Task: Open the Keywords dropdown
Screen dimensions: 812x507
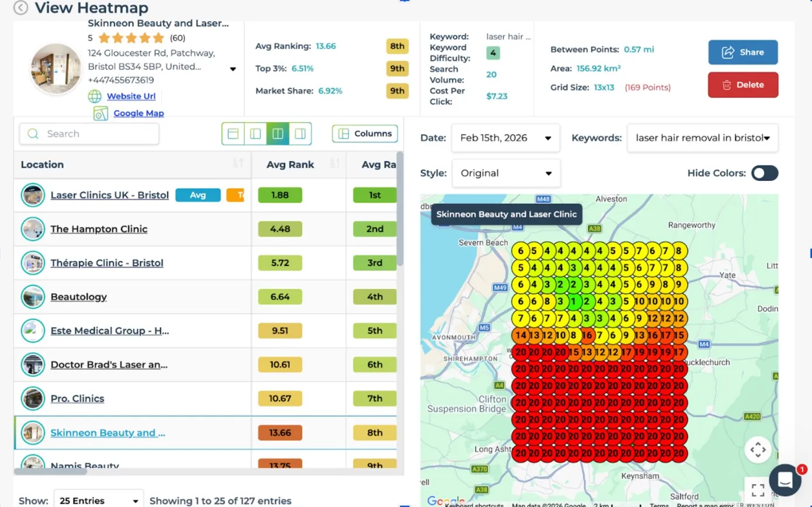Action: [702, 138]
